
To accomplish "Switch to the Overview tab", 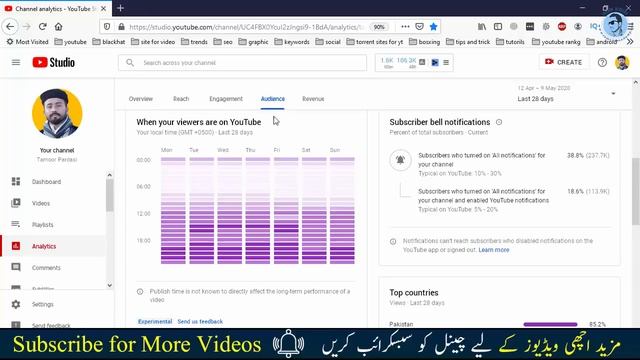I will (x=140, y=99).
